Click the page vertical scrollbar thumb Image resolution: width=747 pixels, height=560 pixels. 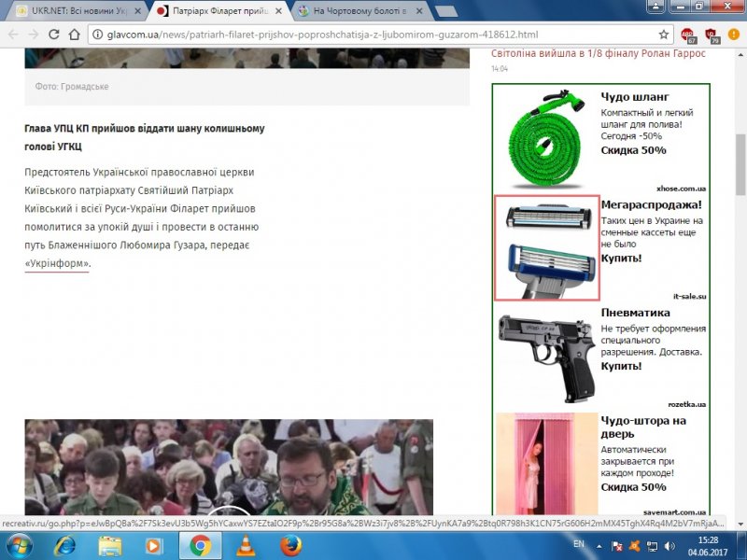[740, 163]
